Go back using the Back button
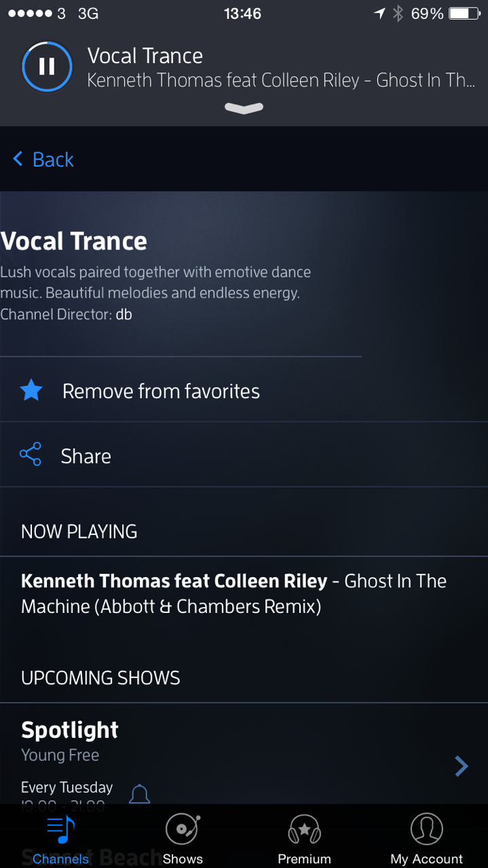 pyautogui.click(x=43, y=159)
